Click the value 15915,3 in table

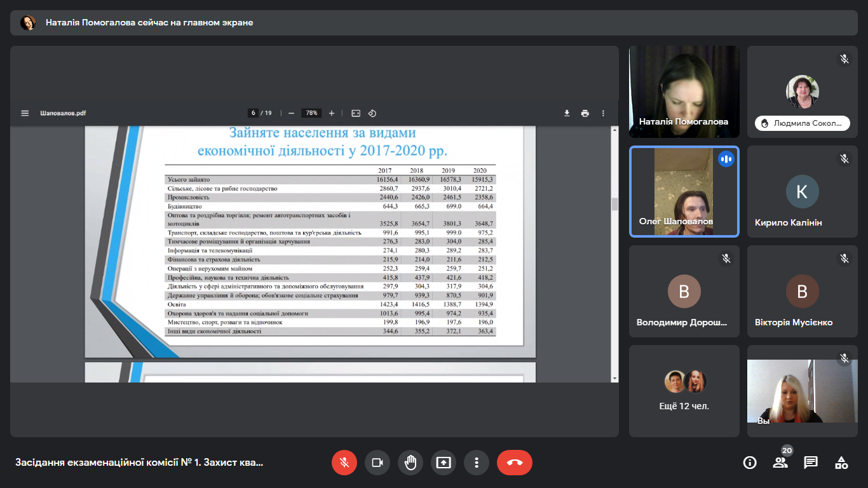click(482, 180)
